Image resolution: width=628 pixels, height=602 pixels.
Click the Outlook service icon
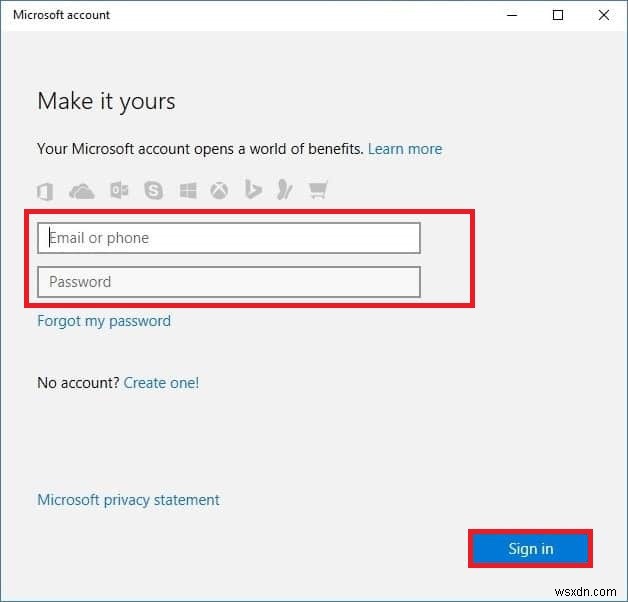pyautogui.click(x=119, y=190)
